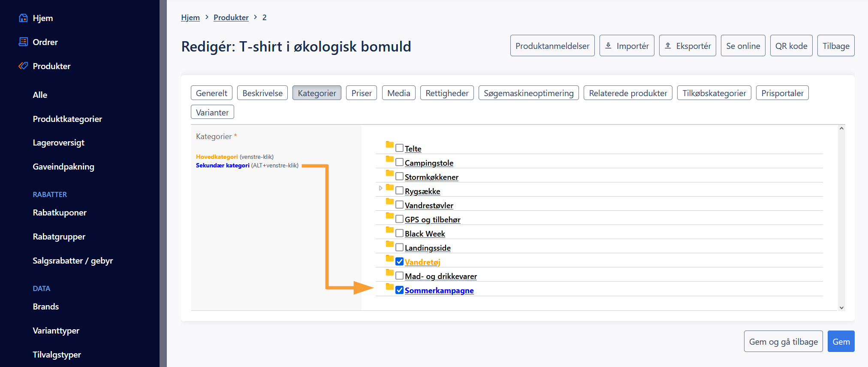The width and height of the screenshot is (868, 367).
Task: Click the folder icon next to Sommerkampagne
Action: tap(390, 286)
